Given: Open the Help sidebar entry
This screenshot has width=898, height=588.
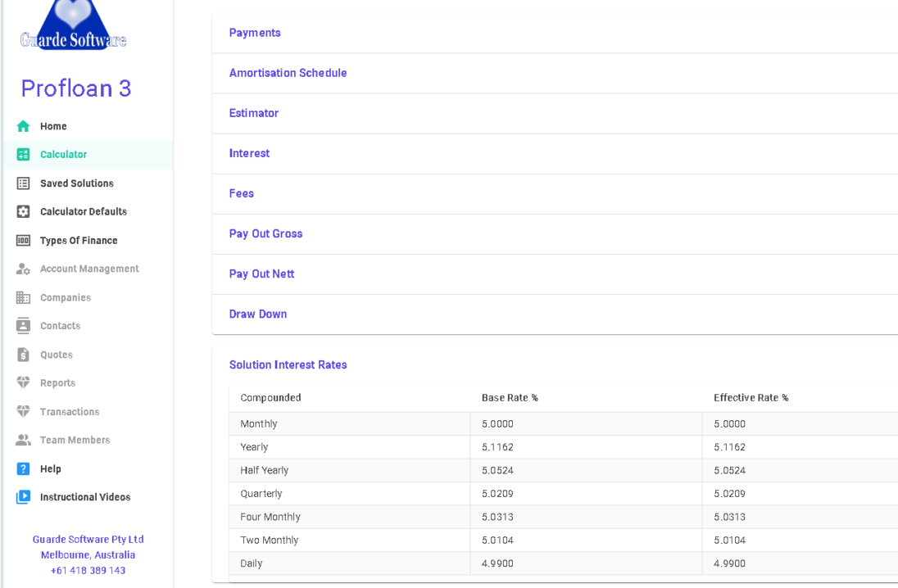Looking at the screenshot, I should tap(51, 468).
